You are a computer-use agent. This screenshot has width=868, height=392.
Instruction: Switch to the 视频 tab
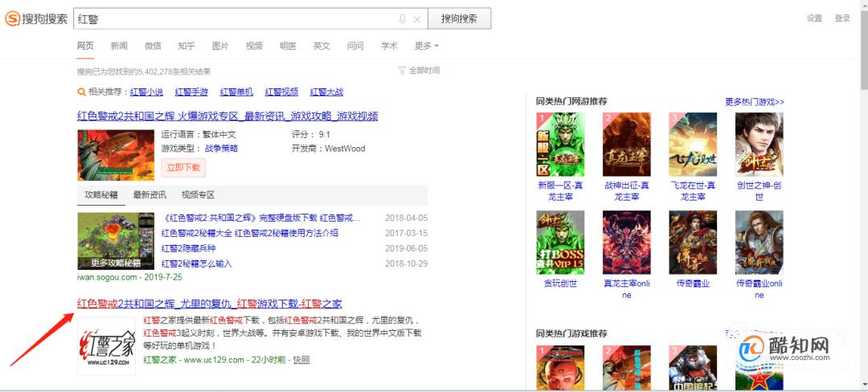(254, 46)
